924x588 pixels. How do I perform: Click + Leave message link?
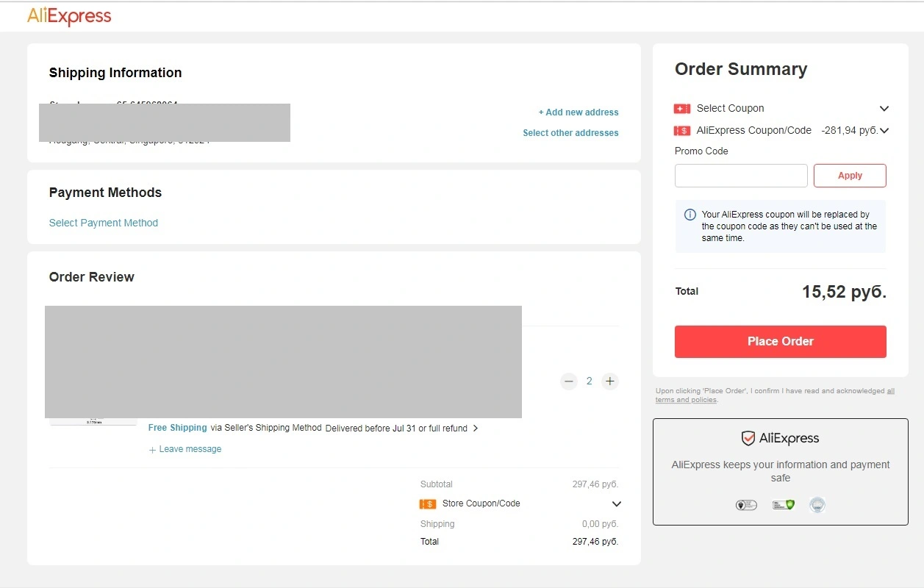(x=185, y=449)
